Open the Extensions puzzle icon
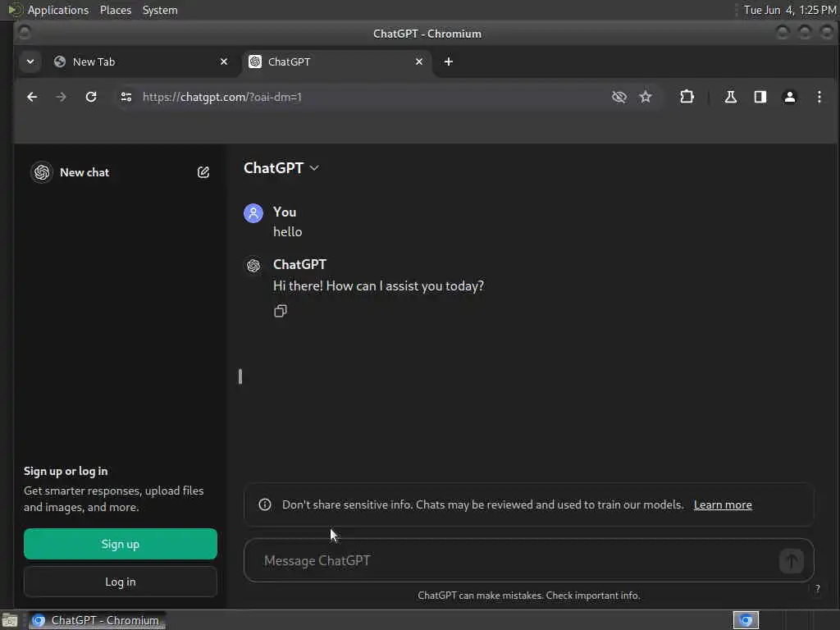Image resolution: width=840 pixels, height=630 pixels. pyautogui.click(x=687, y=97)
